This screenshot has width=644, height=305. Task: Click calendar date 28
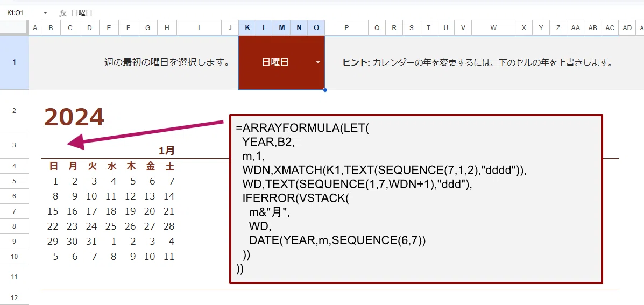click(169, 226)
